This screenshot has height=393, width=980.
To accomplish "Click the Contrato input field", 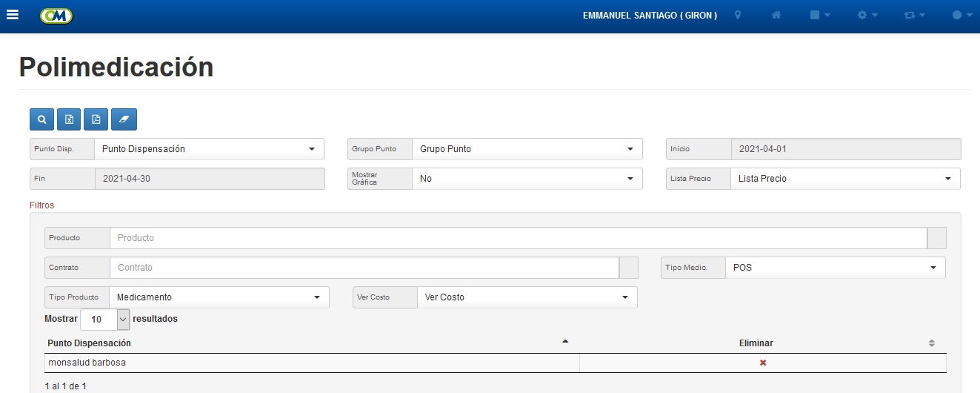I will coord(364,268).
